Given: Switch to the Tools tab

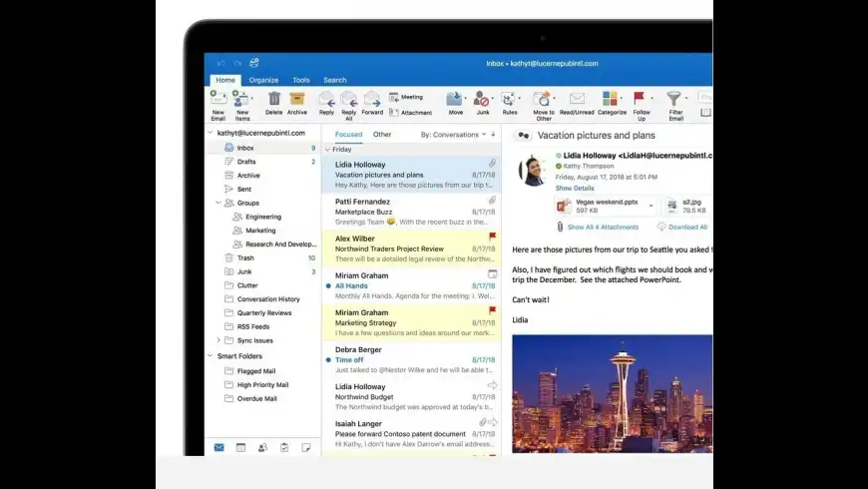Looking at the screenshot, I should click(301, 80).
